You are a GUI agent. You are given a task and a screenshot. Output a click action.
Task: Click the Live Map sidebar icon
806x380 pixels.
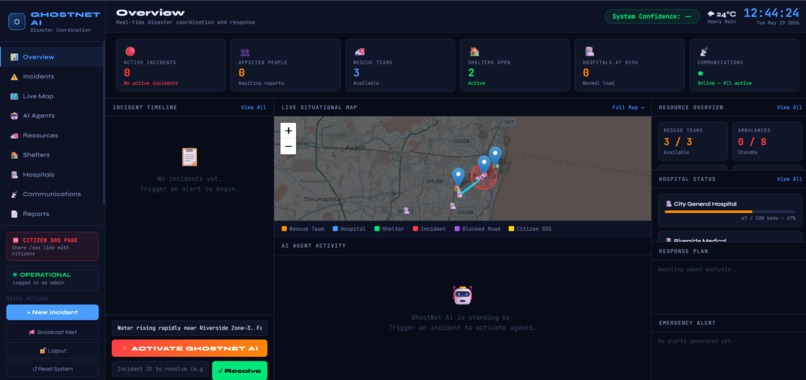coord(14,96)
